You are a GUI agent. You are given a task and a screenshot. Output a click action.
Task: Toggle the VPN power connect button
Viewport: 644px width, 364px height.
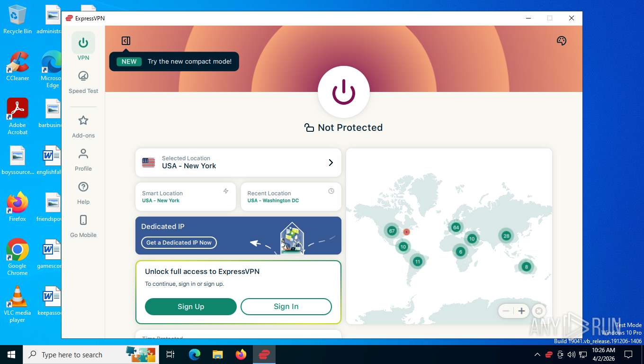343,92
